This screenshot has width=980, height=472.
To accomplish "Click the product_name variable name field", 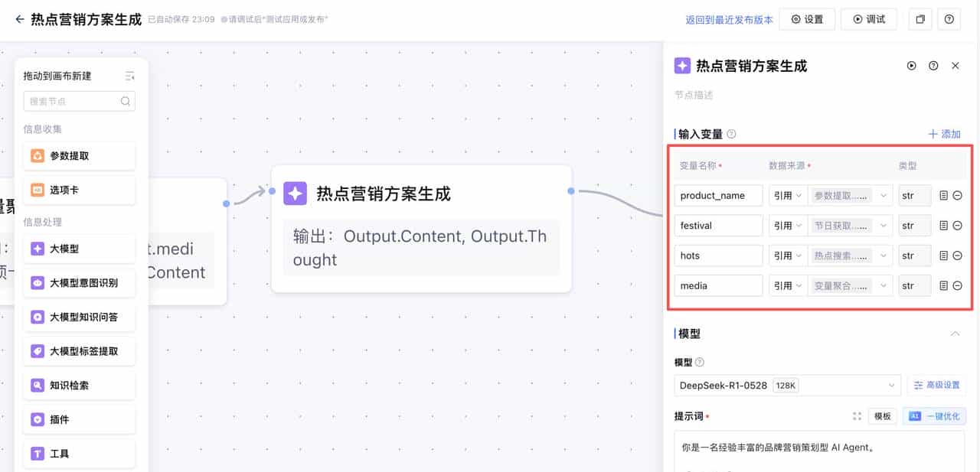I will click(x=717, y=195).
